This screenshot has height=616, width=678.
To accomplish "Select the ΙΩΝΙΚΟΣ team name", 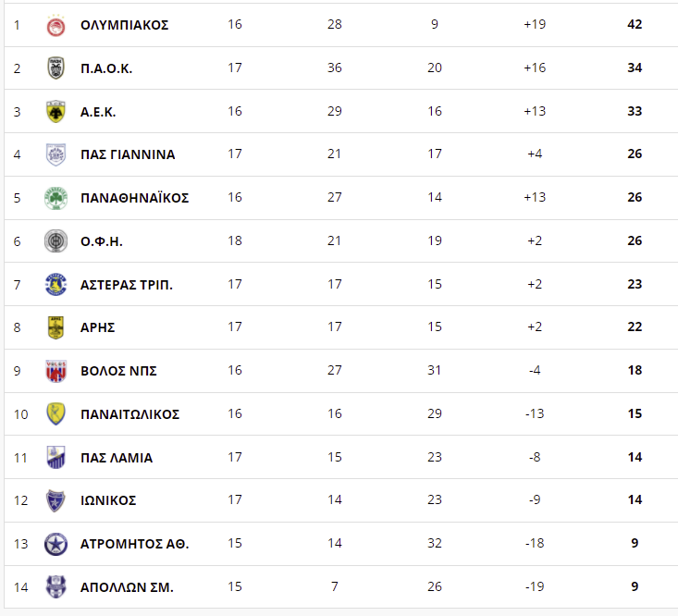I will (x=108, y=500).
